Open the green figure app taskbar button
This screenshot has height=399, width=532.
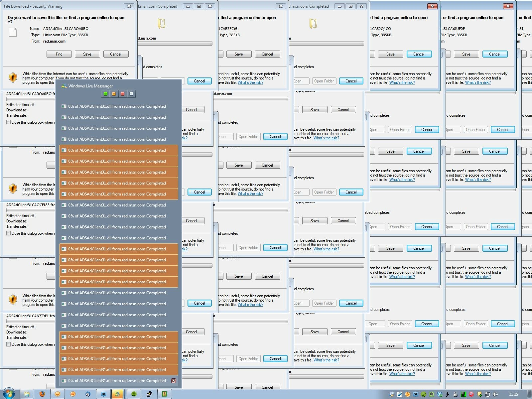point(164,394)
